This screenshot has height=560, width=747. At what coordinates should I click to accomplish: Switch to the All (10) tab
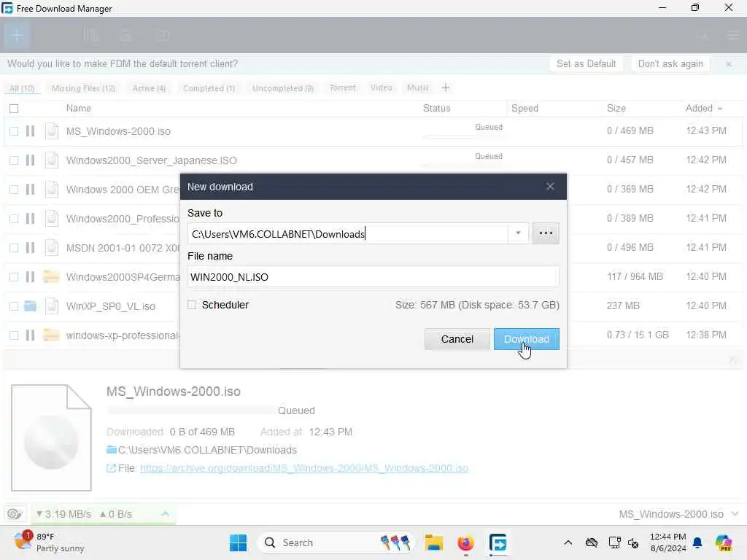pos(22,88)
